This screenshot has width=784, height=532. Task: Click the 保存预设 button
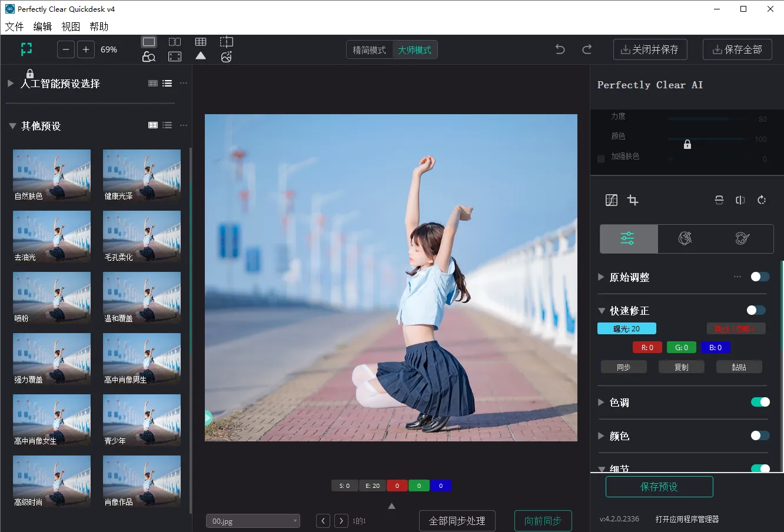pos(659,487)
